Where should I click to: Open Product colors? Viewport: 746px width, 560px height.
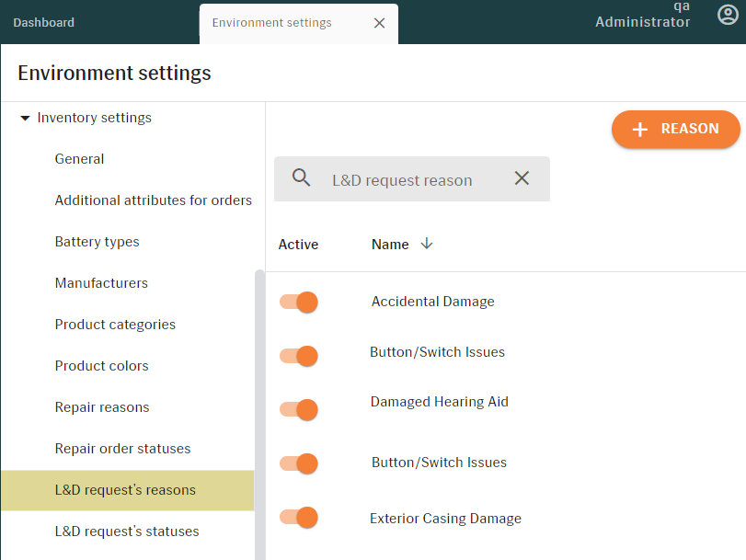pos(102,366)
